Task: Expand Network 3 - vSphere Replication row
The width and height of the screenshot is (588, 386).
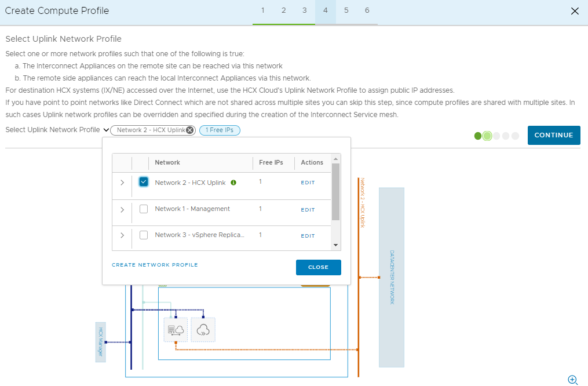Action: [122, 235]
